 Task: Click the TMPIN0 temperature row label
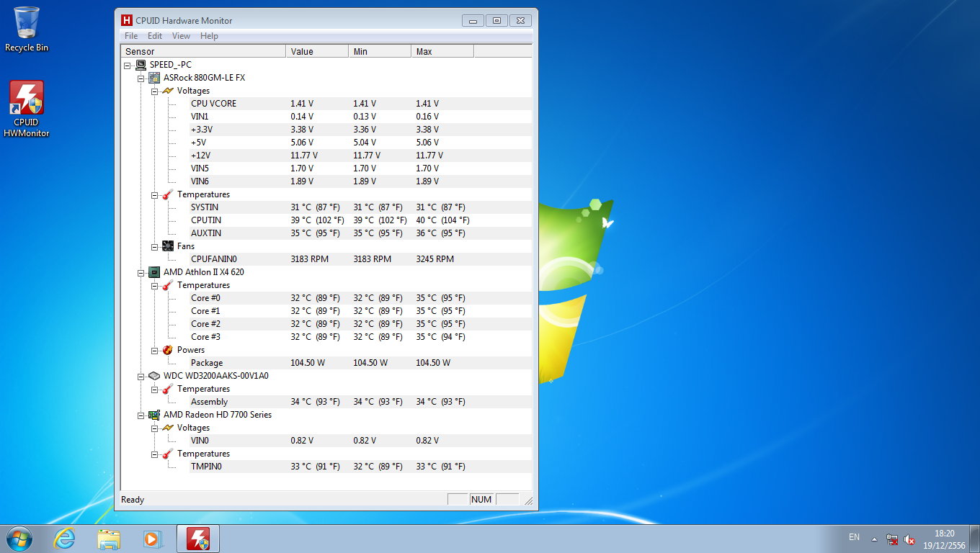pyautogui.click(x=206, y=467)
